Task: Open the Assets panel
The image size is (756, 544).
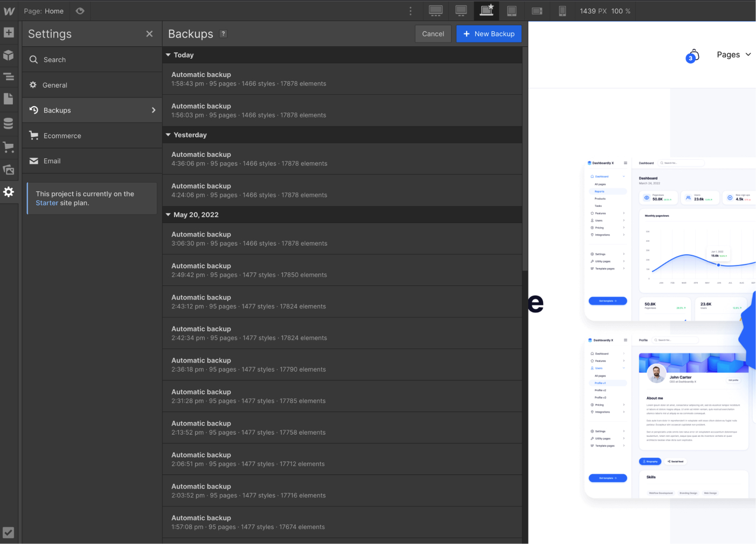Action: point(9,170)
